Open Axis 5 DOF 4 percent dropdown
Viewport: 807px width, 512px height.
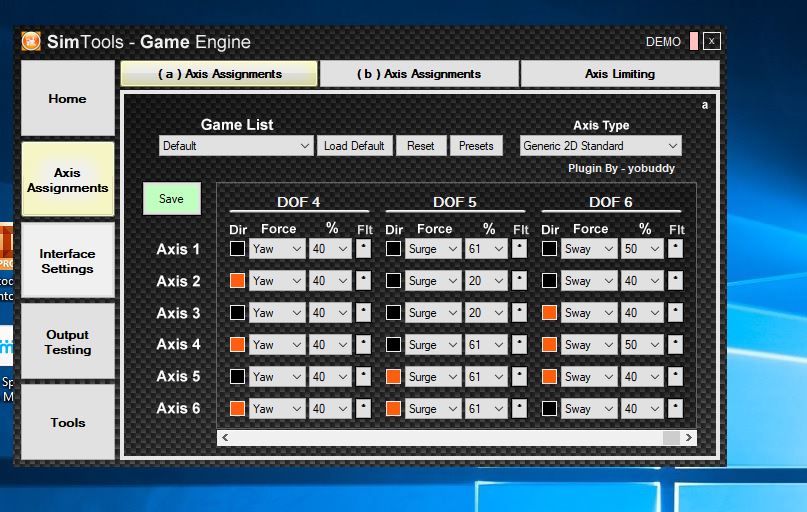pyautogui.click(x=329, y=376)
